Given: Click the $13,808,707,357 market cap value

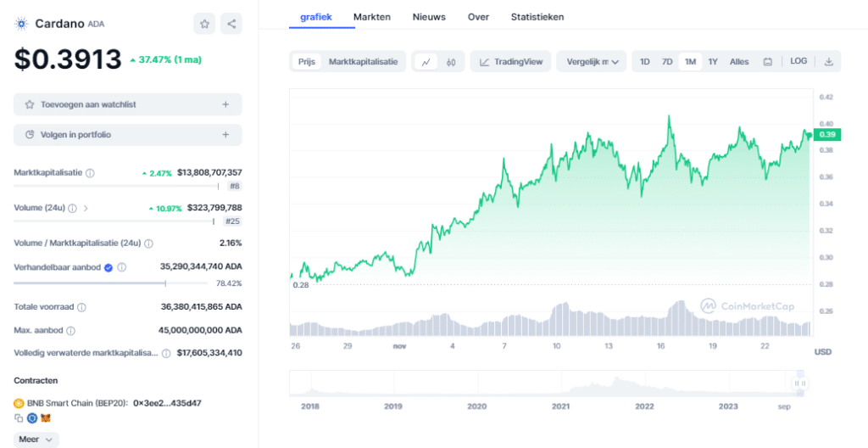Looking at the screenshot, I should (209, 173).
